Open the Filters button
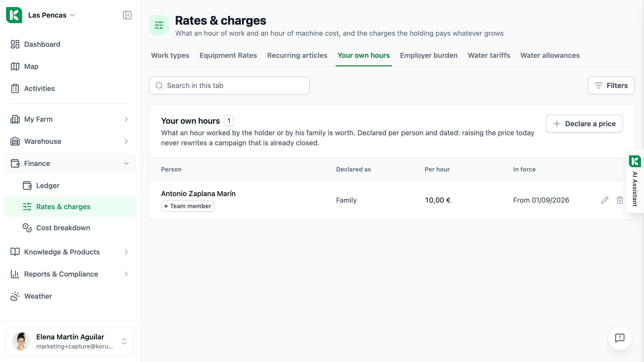644x362 pixels. pyautogui.click(x=611, y=85)
